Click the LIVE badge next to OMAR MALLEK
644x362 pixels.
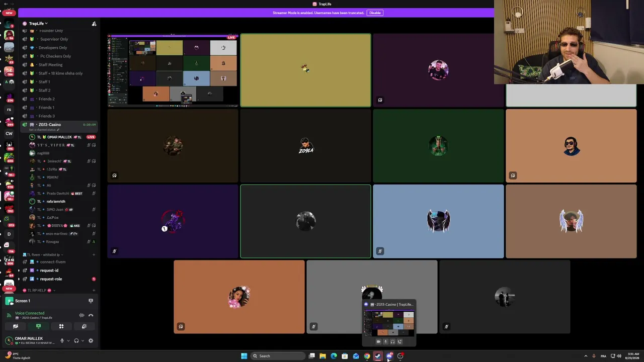[x=91, y=137]
